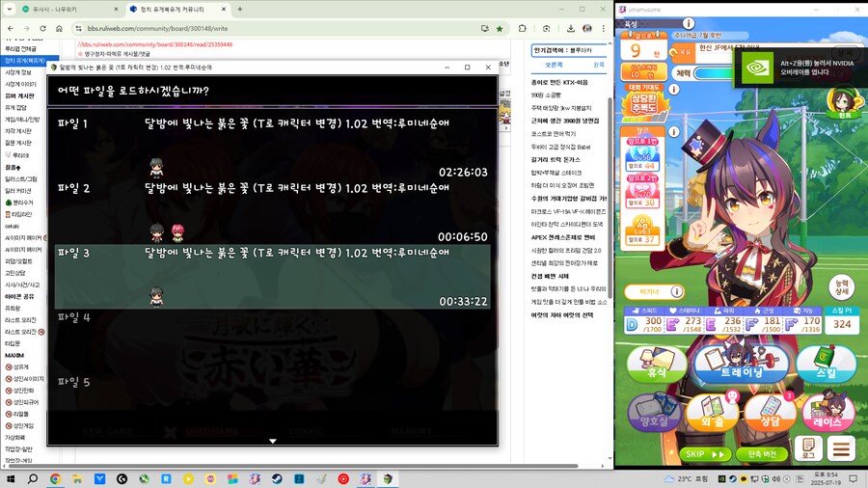This screenshot has width=868, height=488.
Task: Open link 여럿이 지야 여럿의 선택
Action: click(x=561, y=314)
